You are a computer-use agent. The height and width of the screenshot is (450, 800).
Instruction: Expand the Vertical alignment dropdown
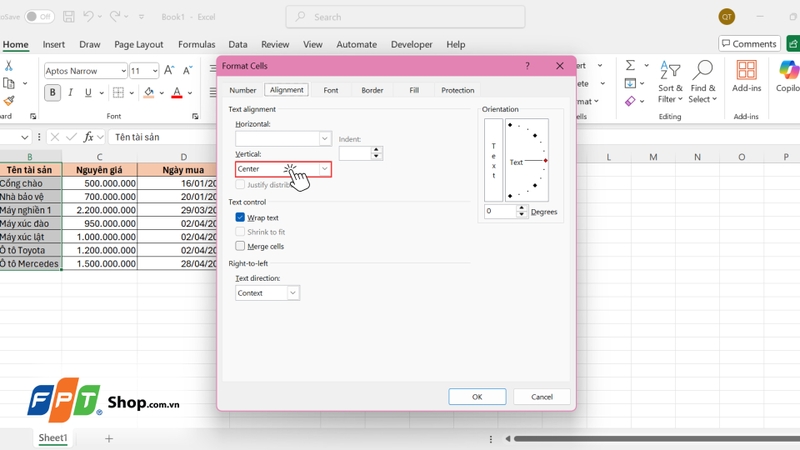point(324,169)
